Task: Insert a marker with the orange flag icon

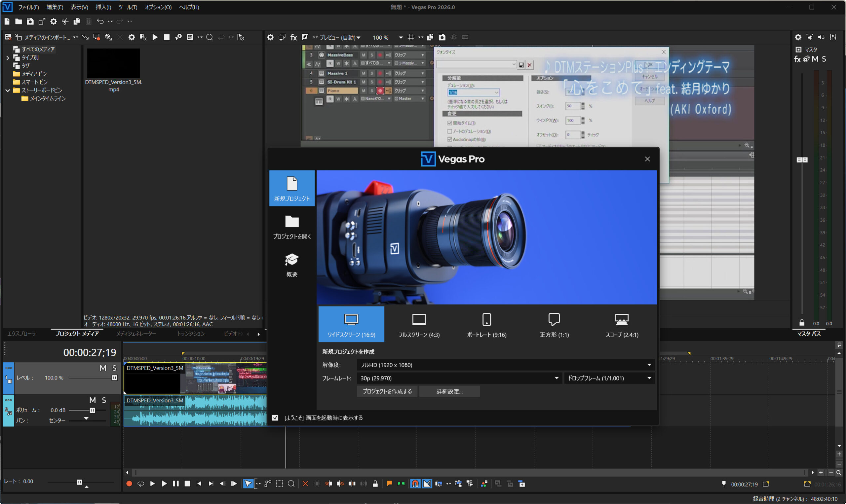Action: point(389,484)
